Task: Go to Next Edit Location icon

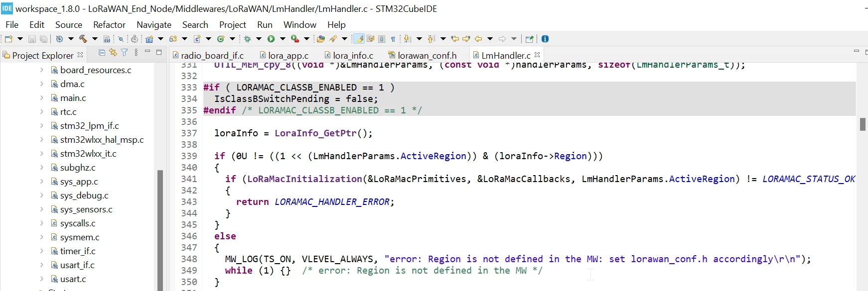Action: pos(466,39)
